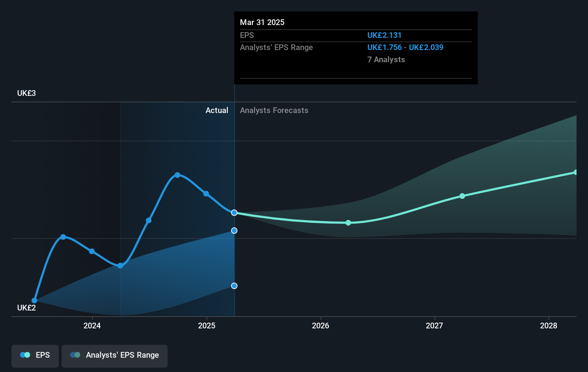Select the peak actual EPS data point
Image resolution: width=588 pixels, height=372 pixels.
[x=178, y=175]
